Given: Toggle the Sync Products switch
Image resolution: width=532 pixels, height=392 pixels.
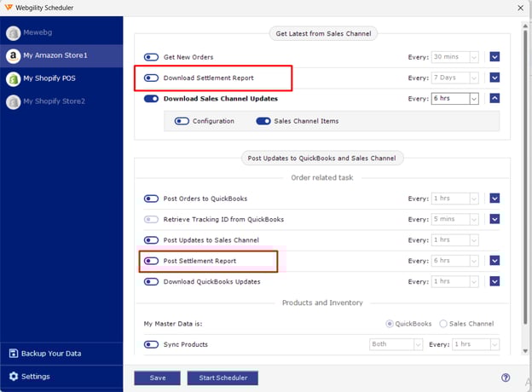Looking at the screenshot, I should click(151, 344).
